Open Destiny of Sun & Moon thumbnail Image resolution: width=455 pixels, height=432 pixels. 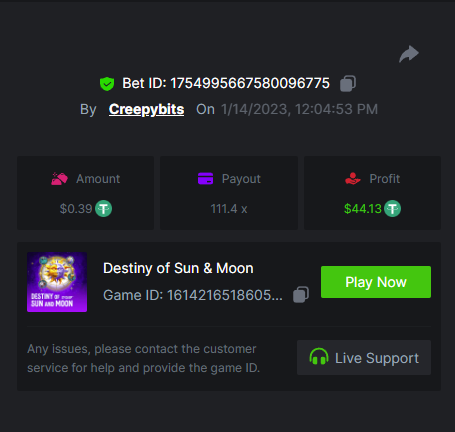(57, 282)
